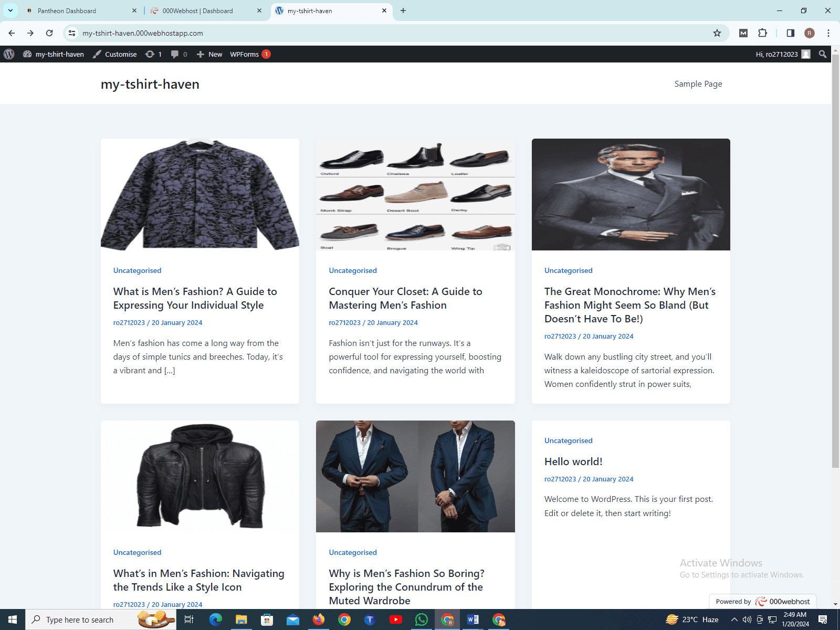The height and width of the screenshot is (630, 840).
Task: Click the page vertical scrollbar
Action: 836,261
